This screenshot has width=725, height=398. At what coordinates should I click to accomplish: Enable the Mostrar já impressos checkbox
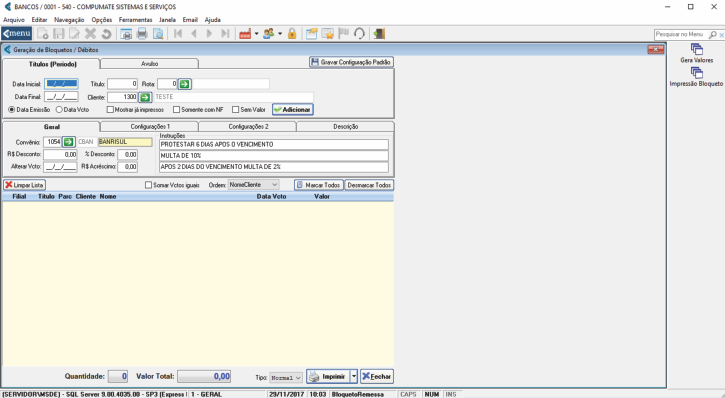click(110, 110)
